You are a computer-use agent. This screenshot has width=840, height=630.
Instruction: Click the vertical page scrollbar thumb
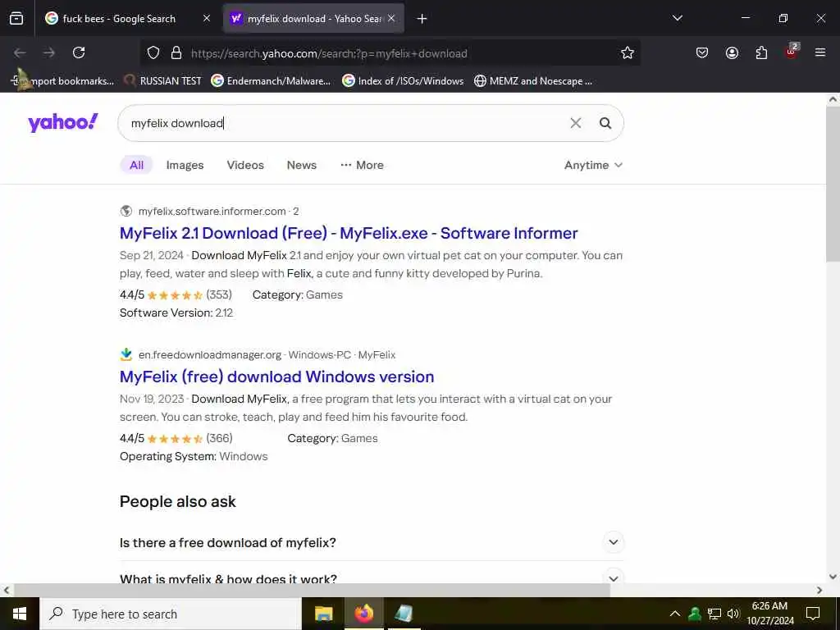coord(833,184)
